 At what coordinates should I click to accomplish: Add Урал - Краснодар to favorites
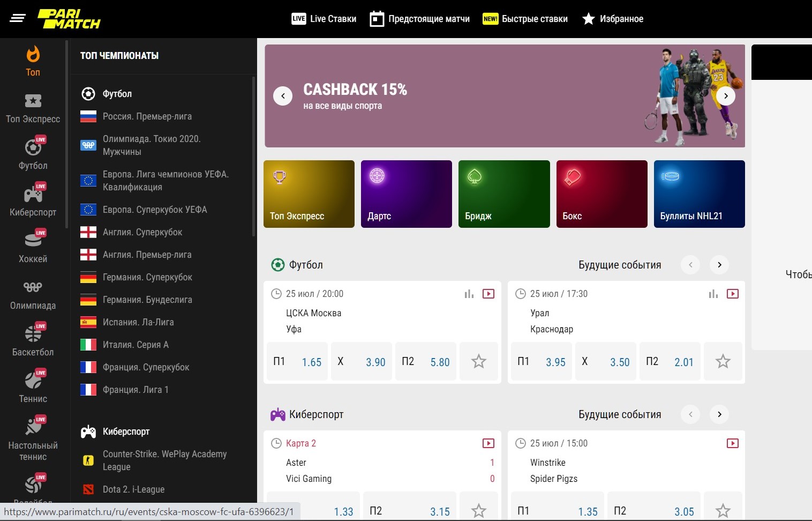(x=723, y=362)
